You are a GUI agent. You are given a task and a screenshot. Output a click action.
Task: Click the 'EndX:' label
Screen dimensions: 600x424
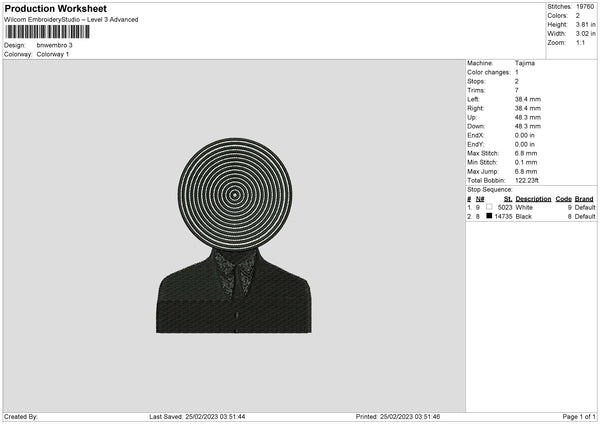[476, 135]
